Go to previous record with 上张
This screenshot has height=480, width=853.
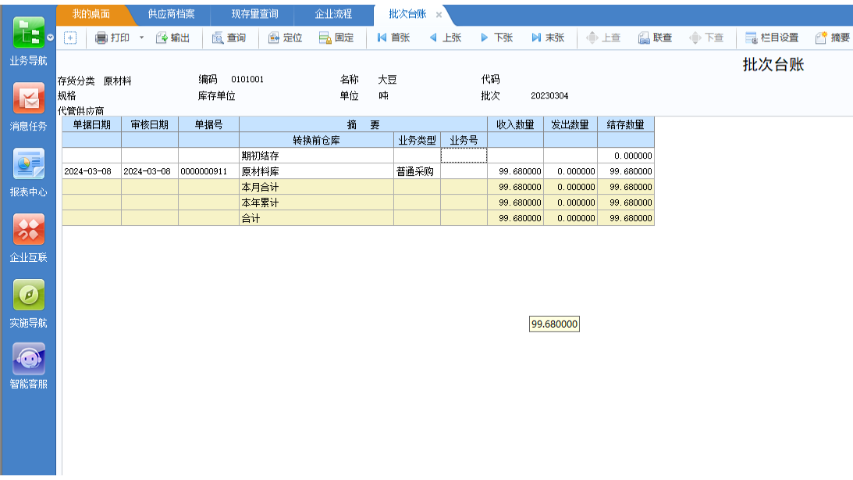tap(445, 38)
